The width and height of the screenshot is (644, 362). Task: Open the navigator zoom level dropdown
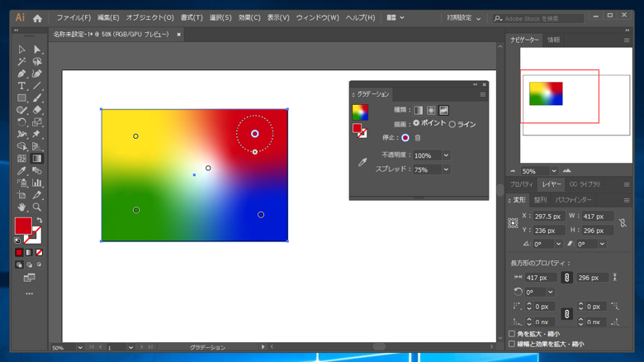click(x=554, y=171)
